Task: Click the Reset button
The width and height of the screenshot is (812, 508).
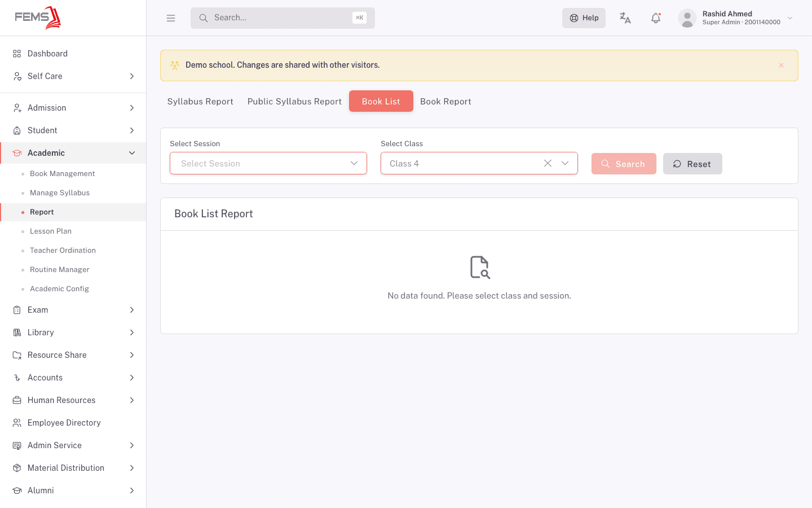Action: coord(692,164)
